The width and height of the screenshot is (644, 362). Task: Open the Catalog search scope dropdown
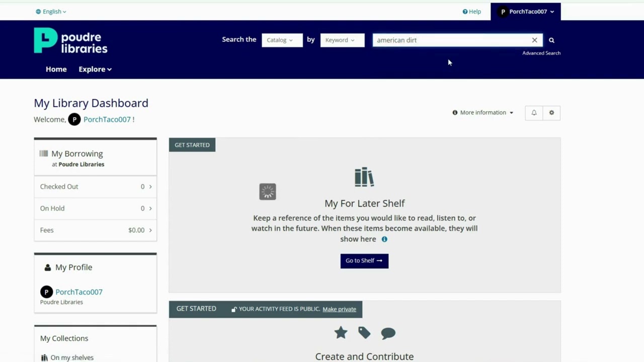click(x=282, y=40)
